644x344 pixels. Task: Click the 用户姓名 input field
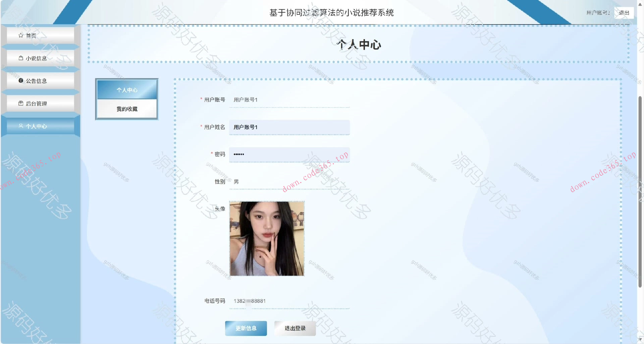(x=289, y=127)
